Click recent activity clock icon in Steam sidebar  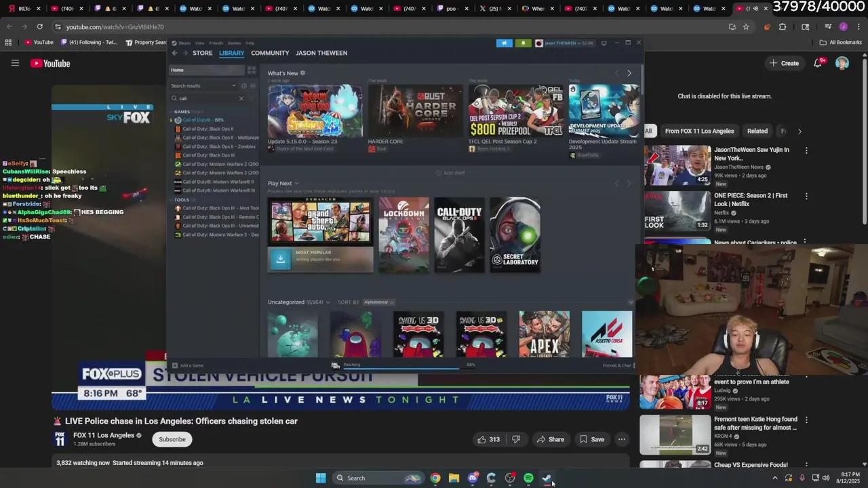(244, 85)
